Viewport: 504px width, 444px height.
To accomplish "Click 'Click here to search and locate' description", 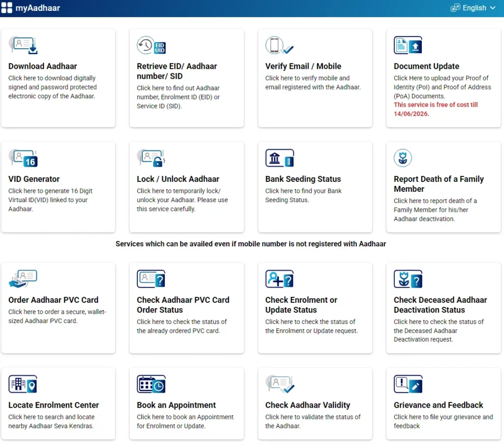I will click(x=51, y=417).
